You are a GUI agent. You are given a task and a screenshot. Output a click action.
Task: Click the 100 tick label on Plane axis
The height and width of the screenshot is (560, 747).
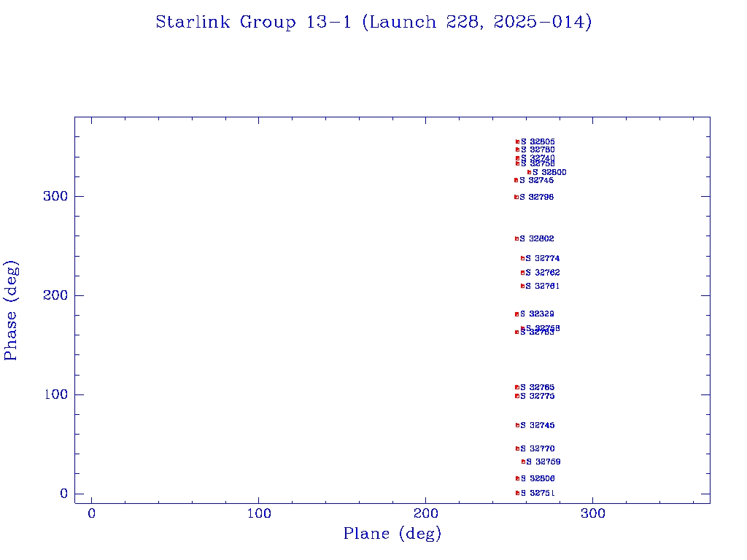click(x=259, y=513)
